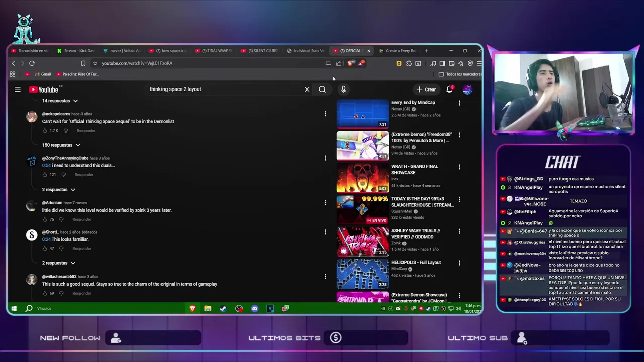Dislike the ZonyTheAnnoyingCube comment
This screenshot has height=362, width=644.
(63, 175)
